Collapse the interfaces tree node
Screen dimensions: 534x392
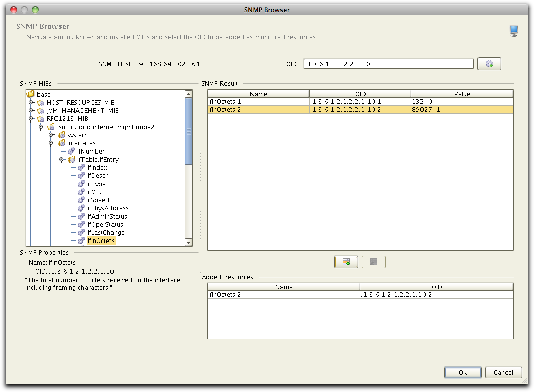(x=51, y=143)
